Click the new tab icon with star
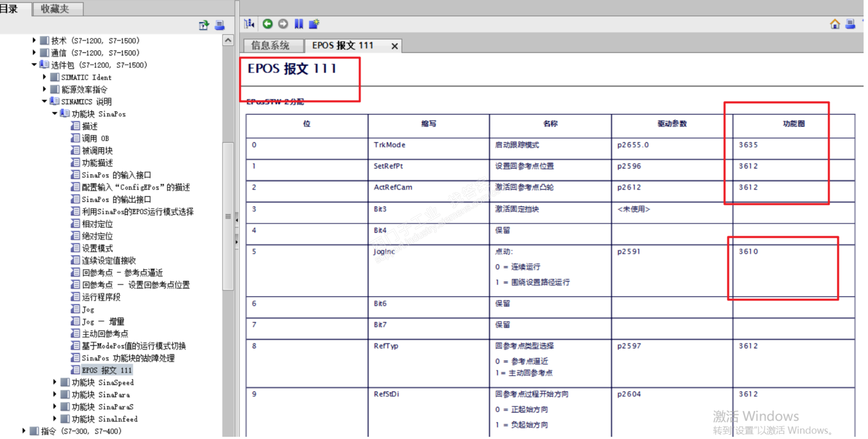Screen dimensions: 868x439 314,24
